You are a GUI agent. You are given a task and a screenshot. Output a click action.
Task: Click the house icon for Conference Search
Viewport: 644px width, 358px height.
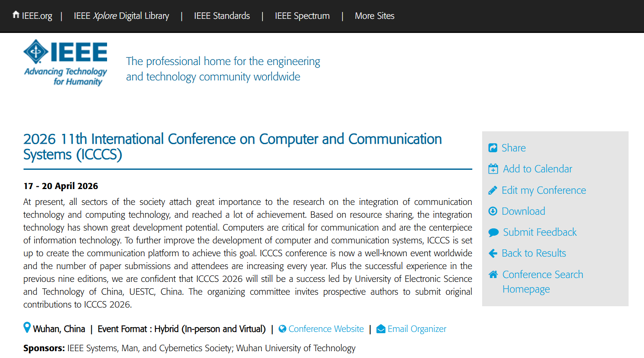coord(493,275)
